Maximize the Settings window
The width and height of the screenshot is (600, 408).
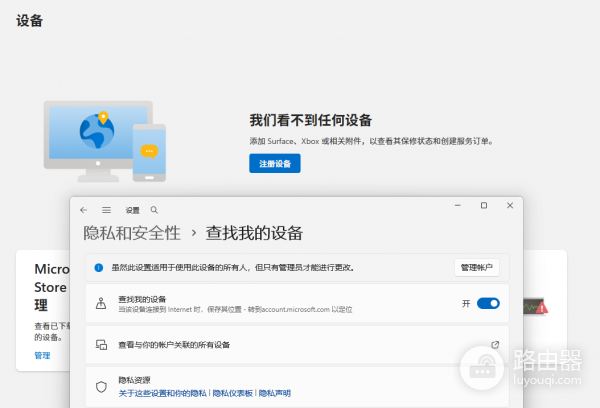click(x=484, y=206)
